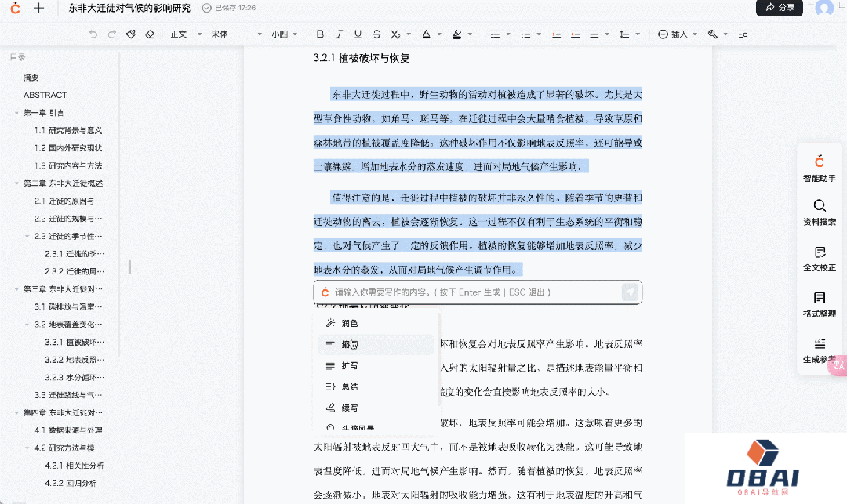Select 扩写 from the AI menu
847x504 pixels.
pos(349,365)
